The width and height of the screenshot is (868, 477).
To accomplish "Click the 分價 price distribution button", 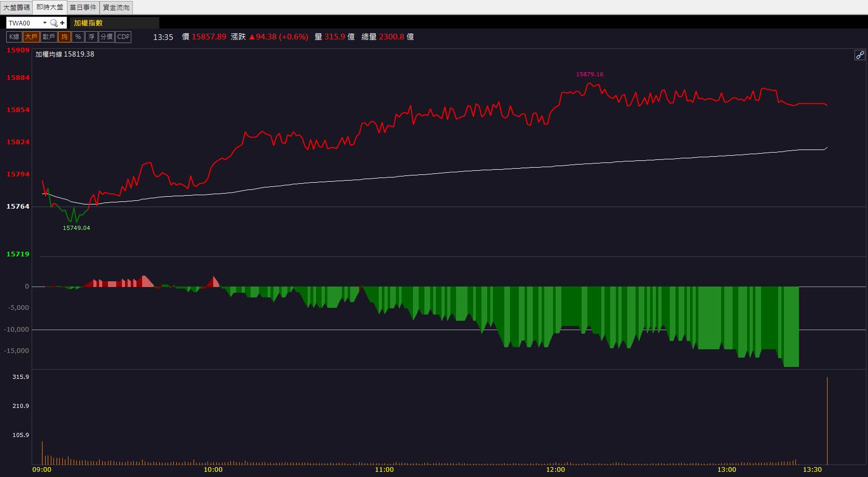I will (106, 37).
